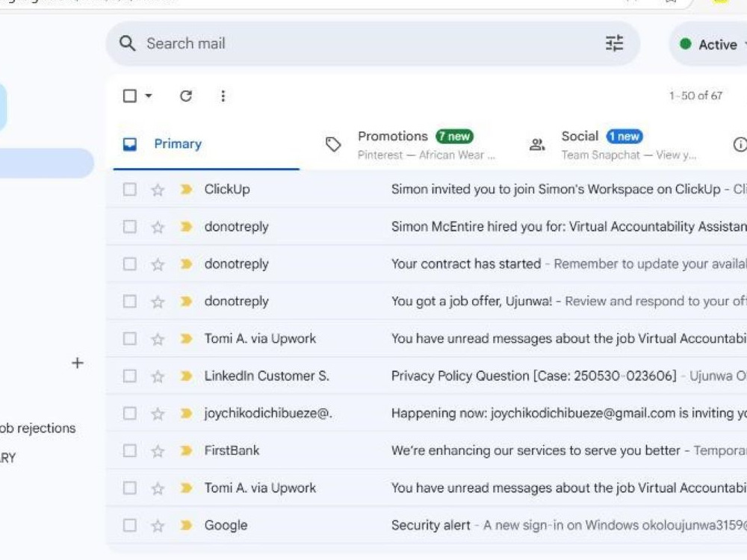The width and height of the screenshot is (747, 560).
Task: Refresh the inbox
Action: [x=186, y=96]
